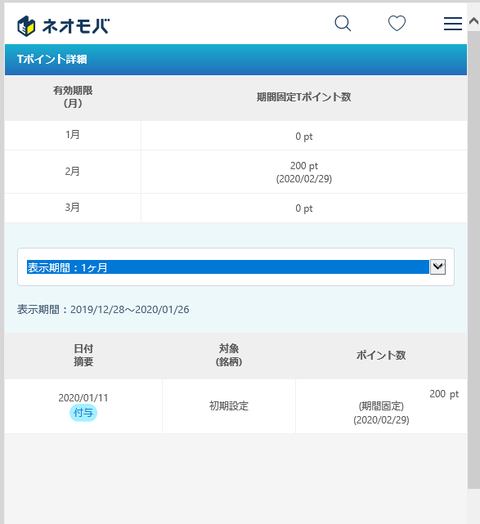
Task: Select the 表示期間:1ヶ月 combo box
Action: point(236,267)
